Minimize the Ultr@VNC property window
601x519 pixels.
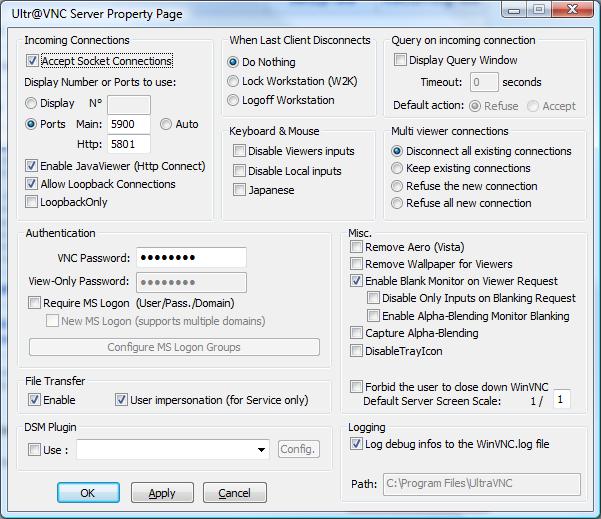tap(514, 10)
